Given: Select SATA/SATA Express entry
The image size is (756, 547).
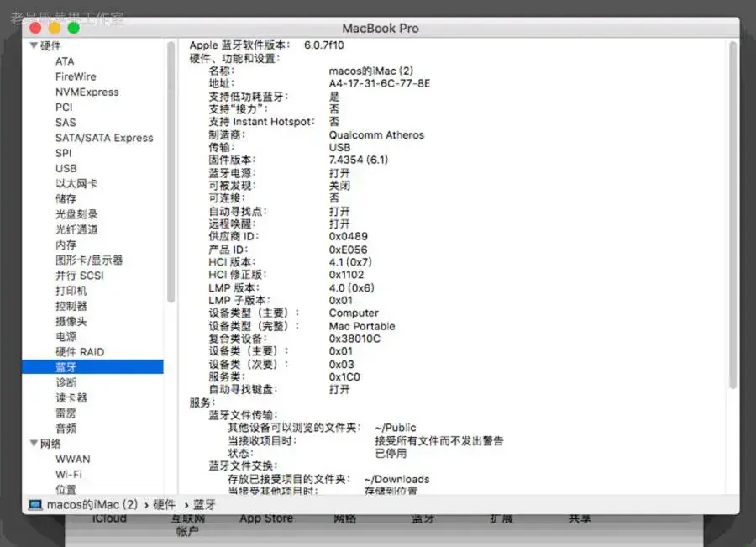Looking at the screenshot, I should tap(104, 138).
